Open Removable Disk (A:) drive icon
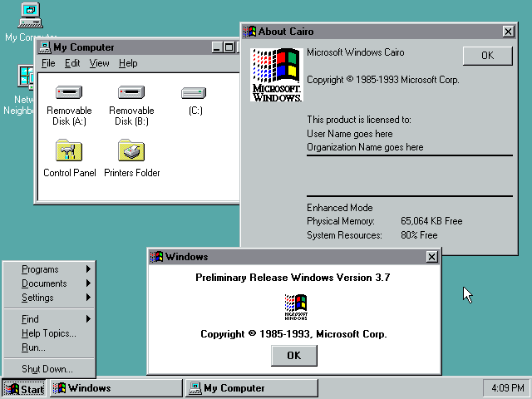Screen dimensions: 532x399 (69, 92)
